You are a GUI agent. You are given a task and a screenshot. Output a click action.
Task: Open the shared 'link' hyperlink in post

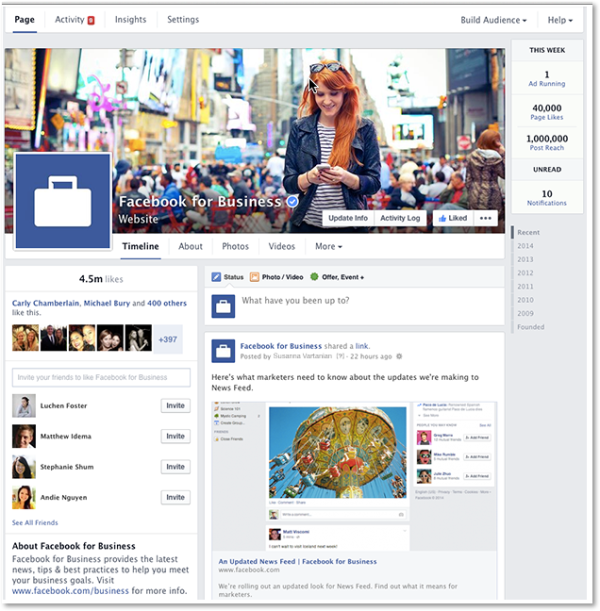[362, 346]
